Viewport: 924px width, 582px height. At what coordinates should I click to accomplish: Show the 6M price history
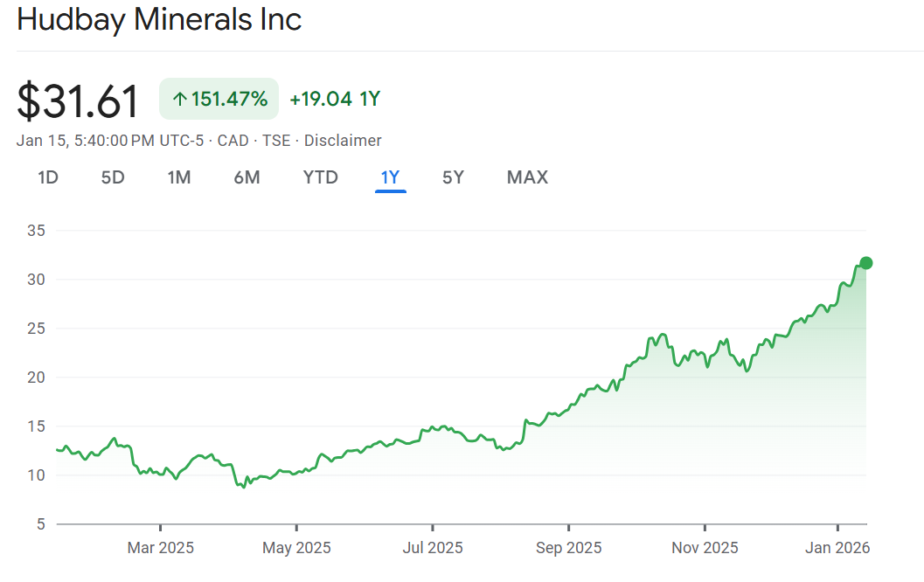pyautogui.click(x=247, y=177)
